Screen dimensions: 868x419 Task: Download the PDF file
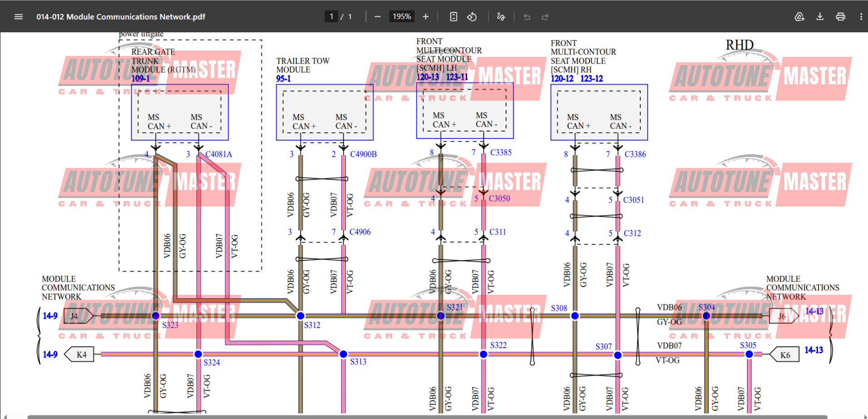click(820, 17)
